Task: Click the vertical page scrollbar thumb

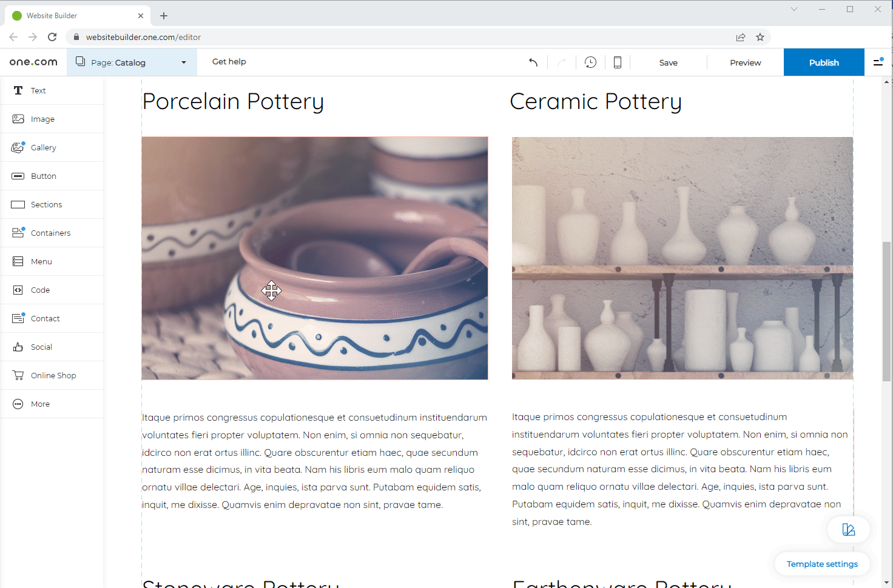Action: [886, 311]
